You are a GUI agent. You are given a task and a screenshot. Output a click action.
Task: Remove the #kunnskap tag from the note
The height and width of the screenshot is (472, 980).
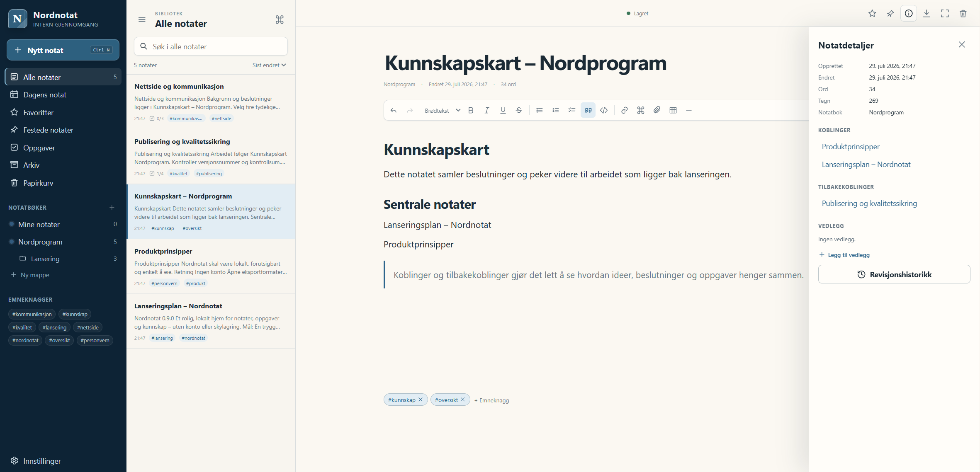[421, 399]
